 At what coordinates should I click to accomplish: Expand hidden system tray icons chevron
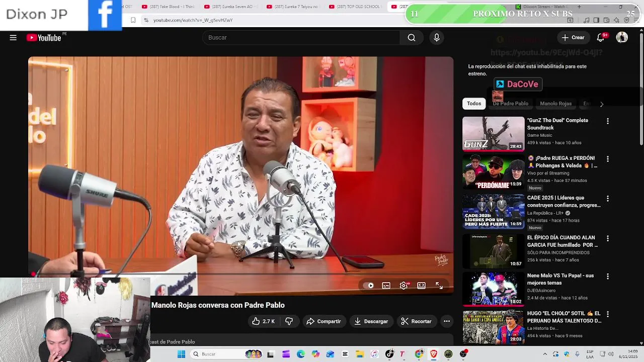545,354
